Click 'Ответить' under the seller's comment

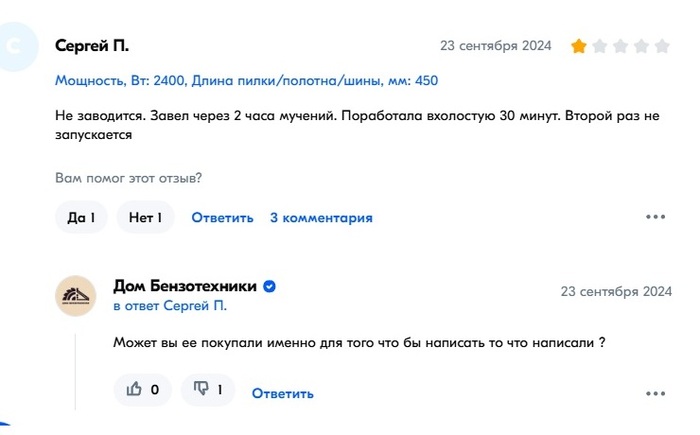pyautogui.click(x=282, y=393)
